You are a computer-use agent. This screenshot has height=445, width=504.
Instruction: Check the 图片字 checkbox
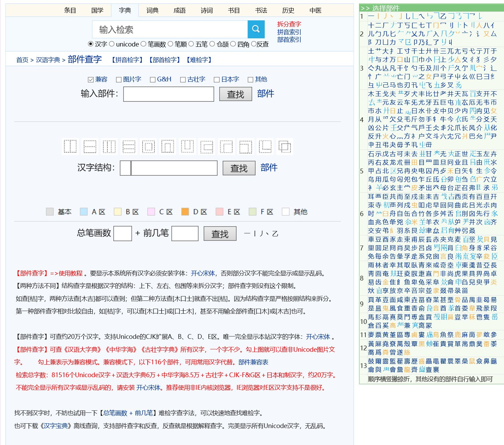point(119,80)
